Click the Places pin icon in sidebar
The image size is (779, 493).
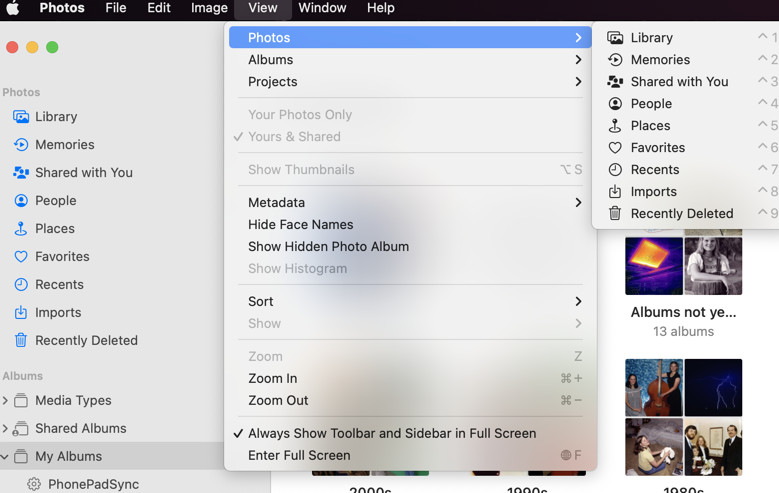[21, 229]
